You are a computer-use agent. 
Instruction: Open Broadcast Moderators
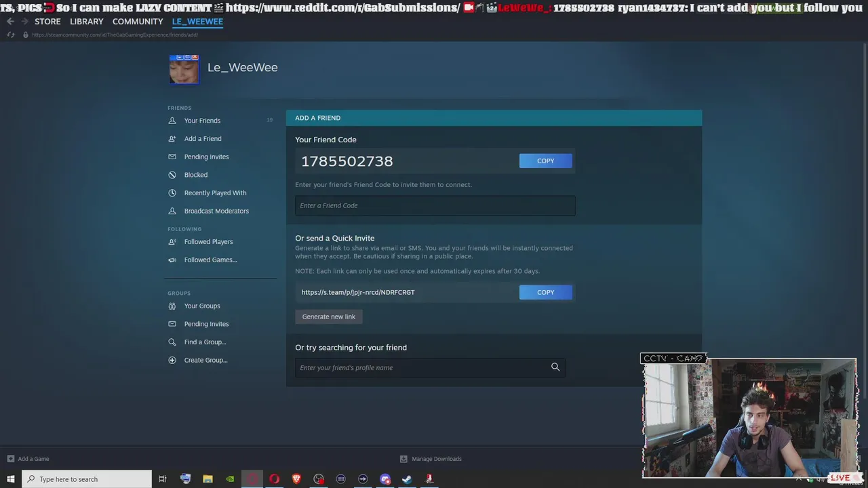click(x=216, y=211)
